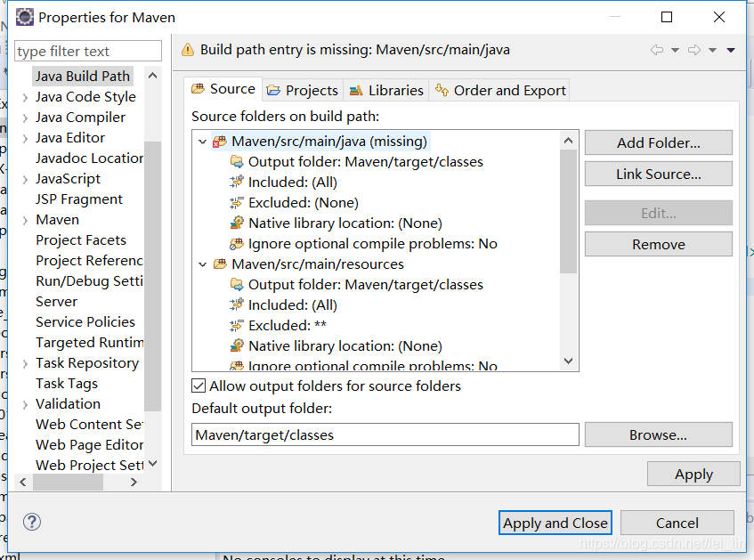
Task: Click the Source tab folder icon
Action: pyautogui.click(x=198, y=89)
